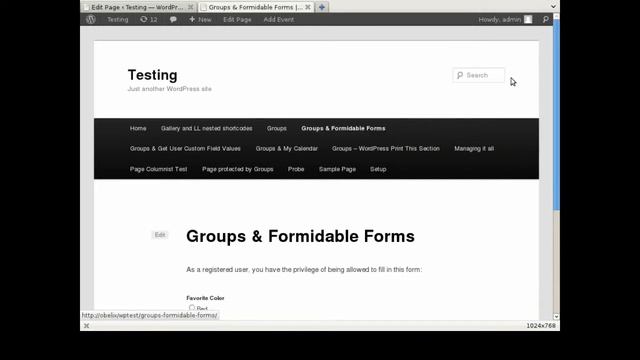The image size is (640, 360).
Task: Select the Groups & Formidable Forms browser tab
Action: [256, 7]
